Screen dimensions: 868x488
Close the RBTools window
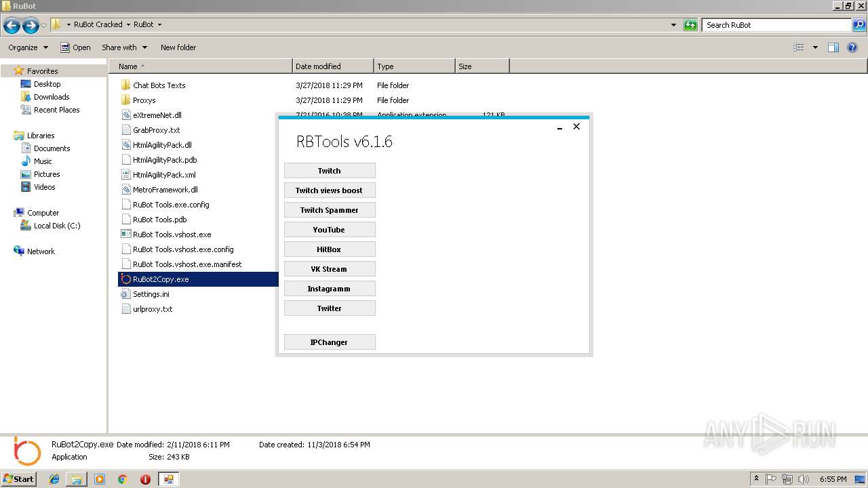click(x=576, y=127)
